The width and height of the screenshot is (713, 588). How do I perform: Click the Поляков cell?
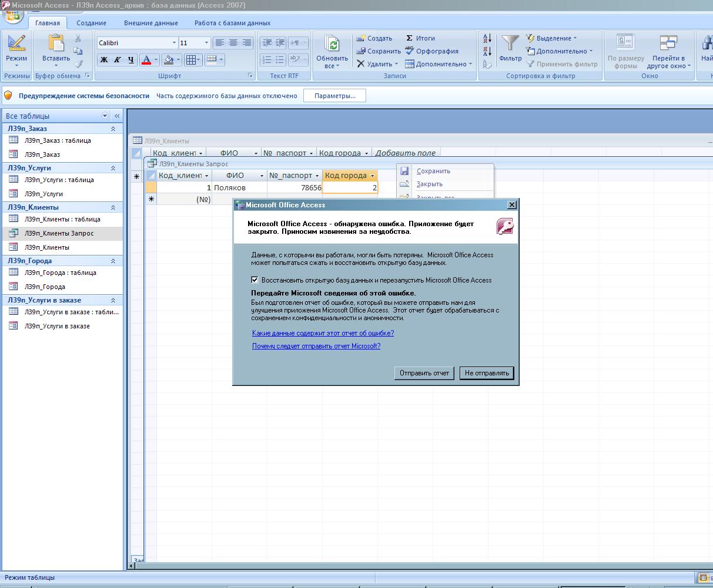(x=239, y=187)
